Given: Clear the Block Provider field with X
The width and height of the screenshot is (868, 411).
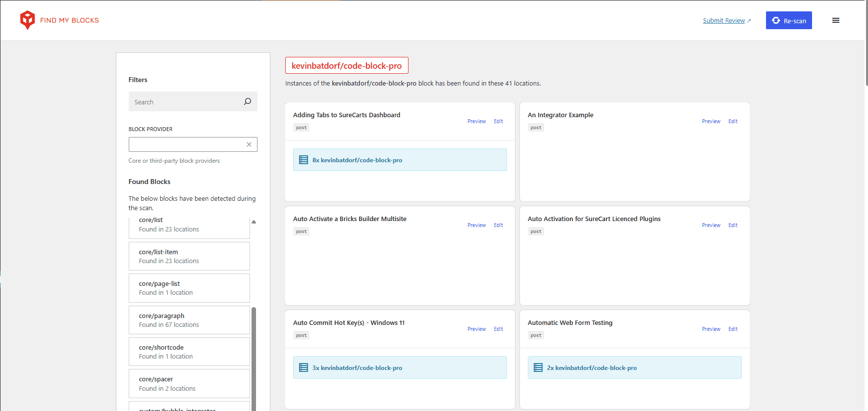Looking at the screenshot, I should [249, 144].
